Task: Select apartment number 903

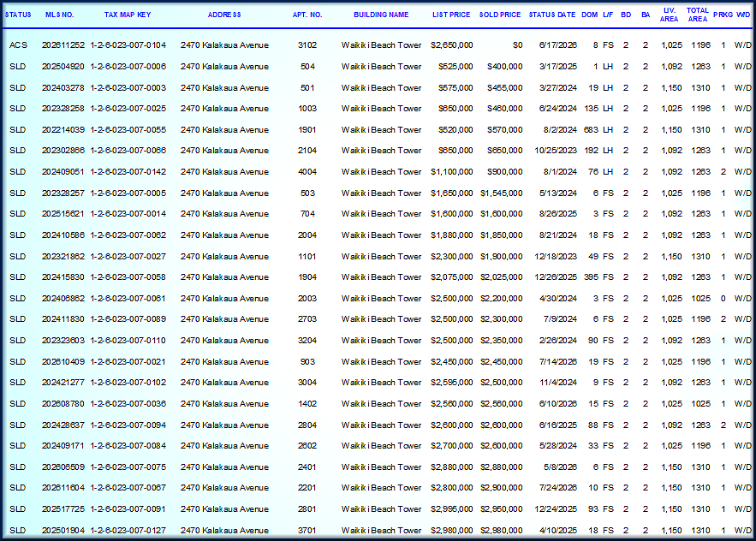Action: pyautogui.click(x=307, y=362)
